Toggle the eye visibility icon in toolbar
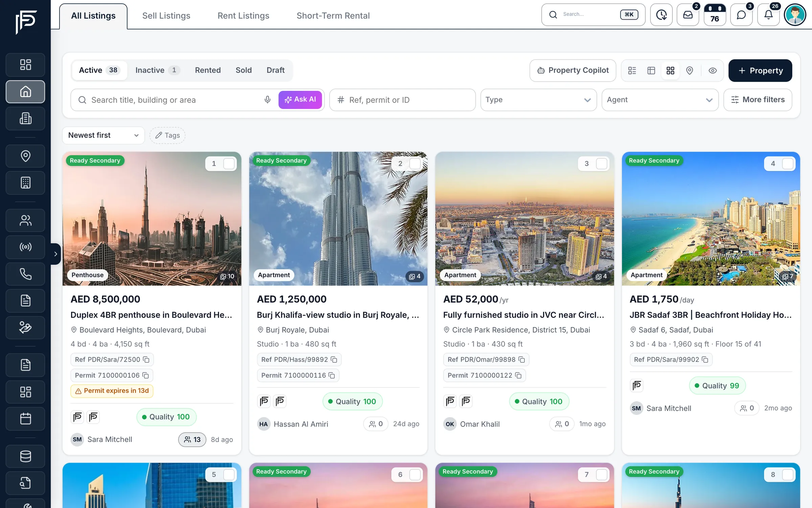The width and height of the screenshot is (812, 508). 713,70
